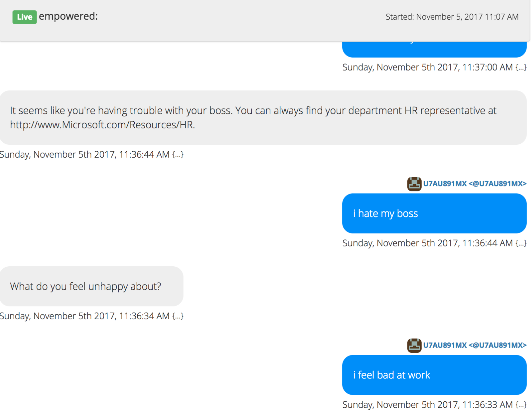
Task: Expand {...} details beside 11:36:34 AM timestamp
Action: [x=178, y=316]
